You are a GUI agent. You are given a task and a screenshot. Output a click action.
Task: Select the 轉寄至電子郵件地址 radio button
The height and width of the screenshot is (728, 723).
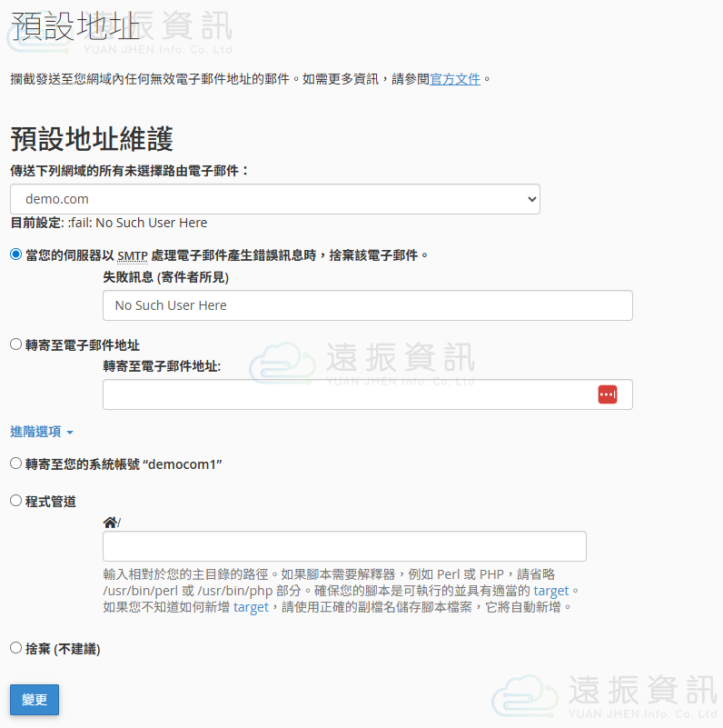pyautogui.click(x=15, y=344)
